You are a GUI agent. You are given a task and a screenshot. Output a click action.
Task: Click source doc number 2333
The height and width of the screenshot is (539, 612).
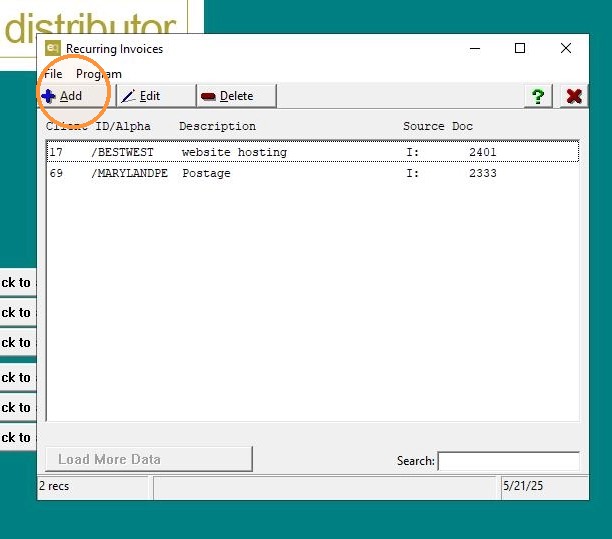point(482,173)
